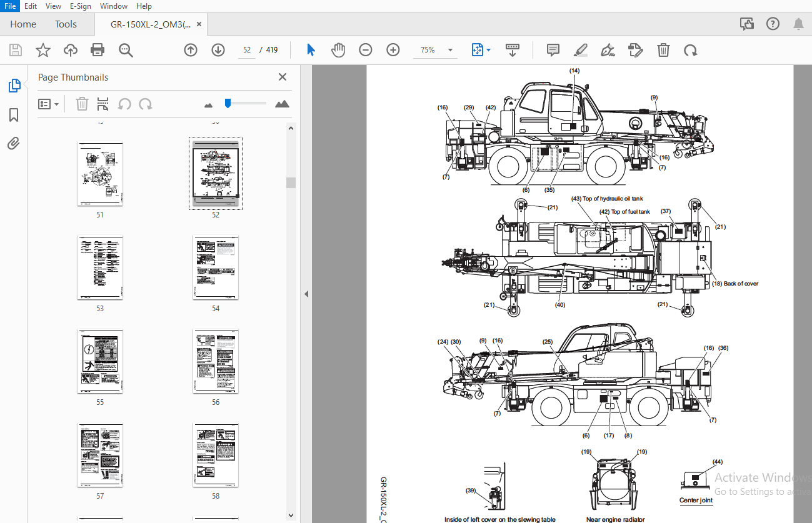Enlarge thumbnail size large mountain icon
The image size is (812, 523).
[x=283, y=104]
